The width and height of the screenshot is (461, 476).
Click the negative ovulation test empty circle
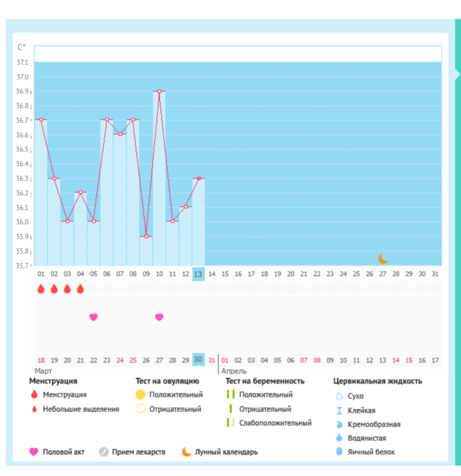point(140,409)
